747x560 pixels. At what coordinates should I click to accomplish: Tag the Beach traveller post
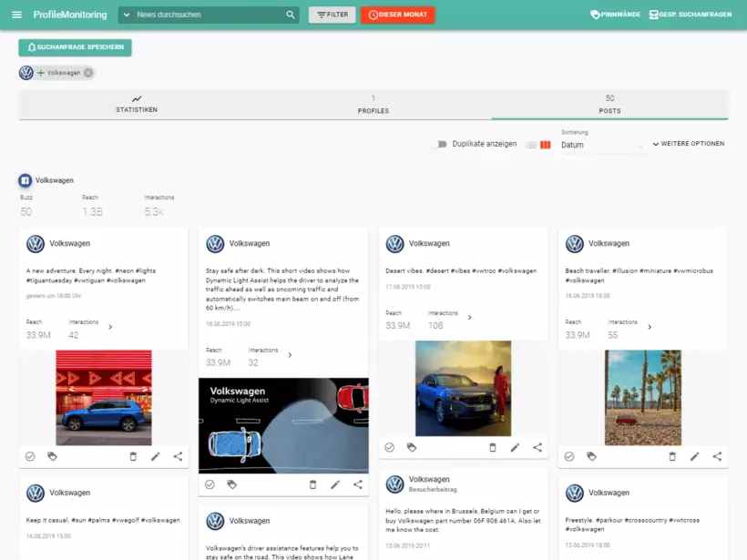pos(592,457)
